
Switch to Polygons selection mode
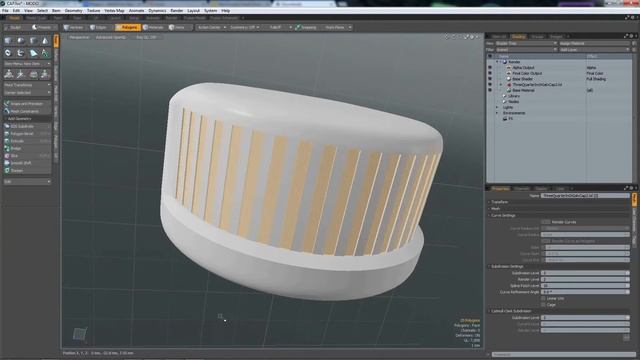click(127, 27)
